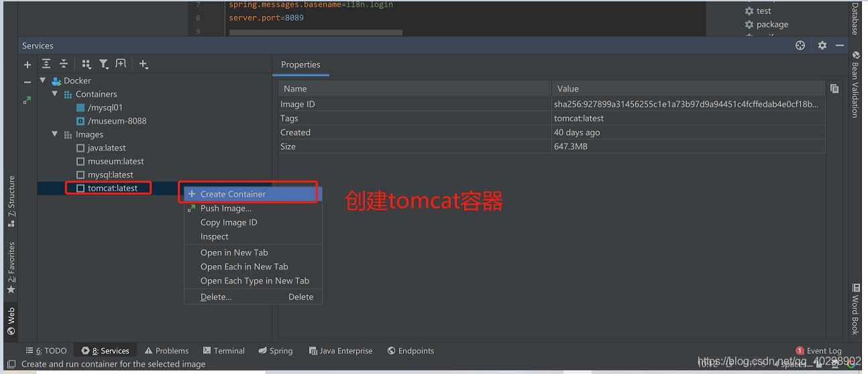Click the Services panel gear settings icon
This screenshot has height=374, width=868.
coord(822,46)
